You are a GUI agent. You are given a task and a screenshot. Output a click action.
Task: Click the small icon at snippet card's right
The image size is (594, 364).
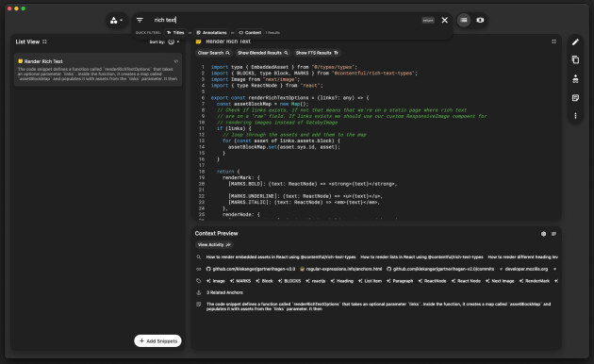coord(176,61)
